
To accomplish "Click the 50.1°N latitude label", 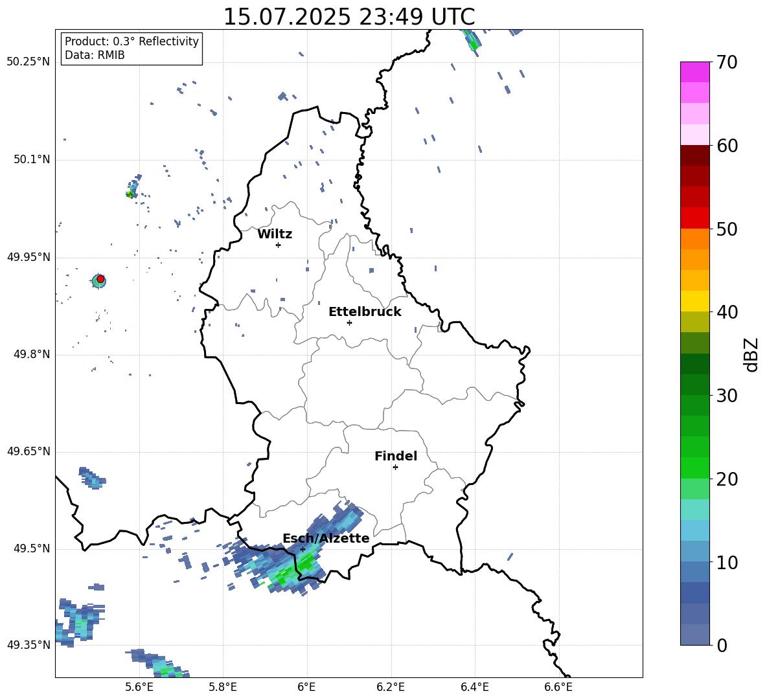I will coord(32,160).
